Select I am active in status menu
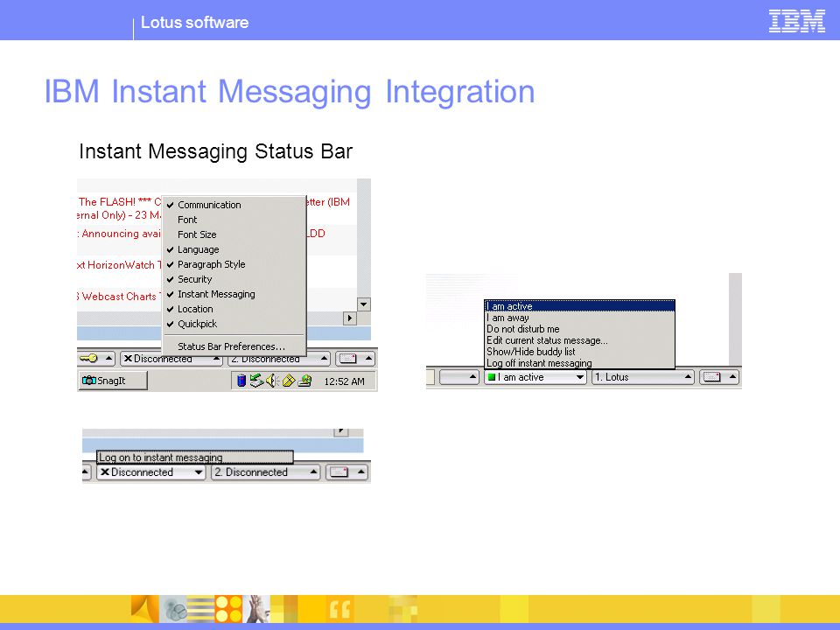 [579, 306]
